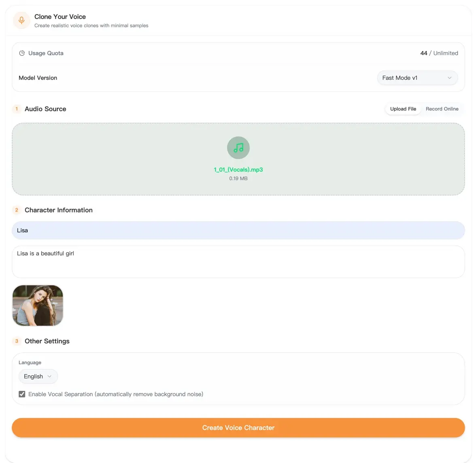Switch to the Record Online tab
Image resolution: width=476 pixels, height=463 pixels.
pos(442,109)
